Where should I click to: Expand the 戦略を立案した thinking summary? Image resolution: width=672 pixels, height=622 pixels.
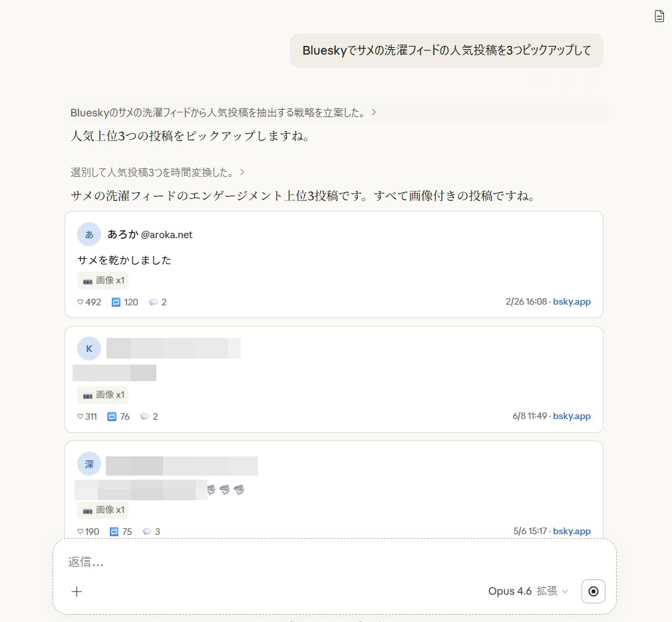224,112
